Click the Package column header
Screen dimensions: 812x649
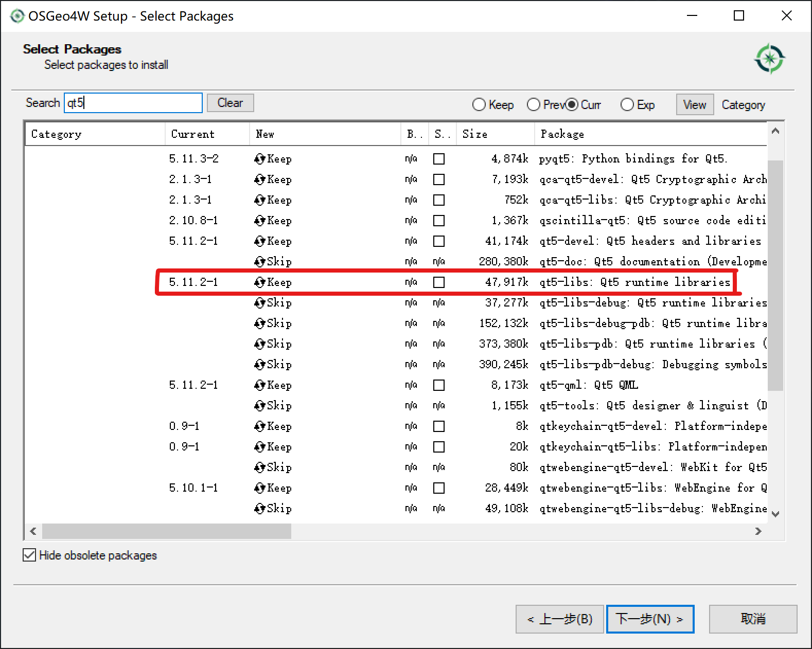[x=562, y=134]
